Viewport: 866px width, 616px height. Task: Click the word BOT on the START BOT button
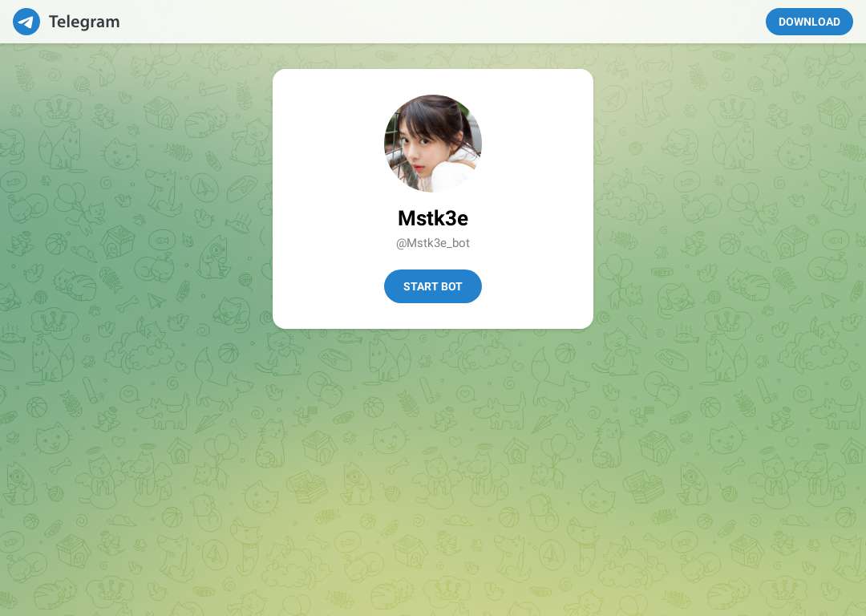click(x=451, y=286)
